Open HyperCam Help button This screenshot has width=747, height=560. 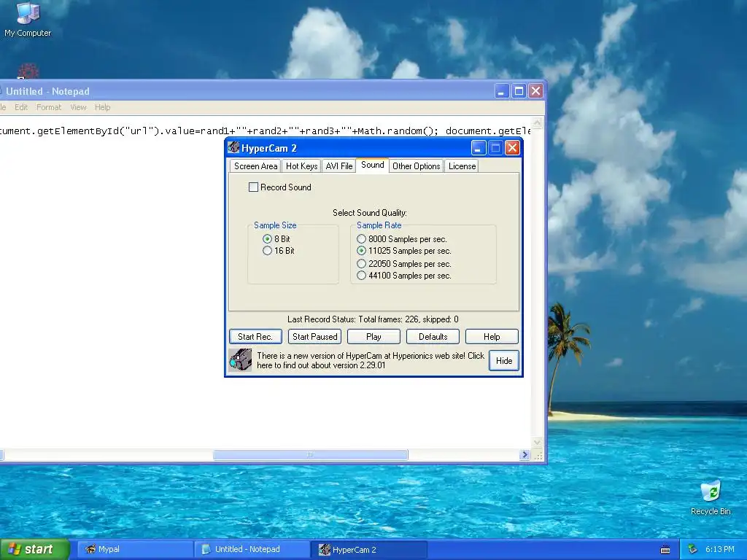pos(492,337)
